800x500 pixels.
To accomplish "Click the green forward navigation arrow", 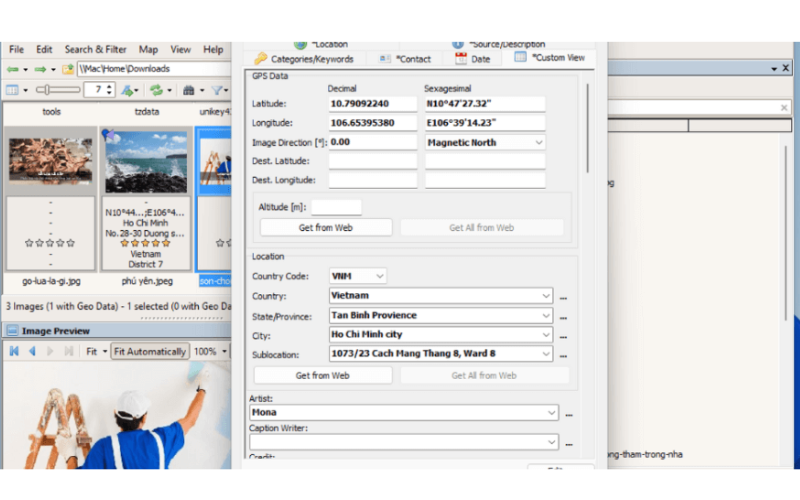I will (x=40, y=69).
